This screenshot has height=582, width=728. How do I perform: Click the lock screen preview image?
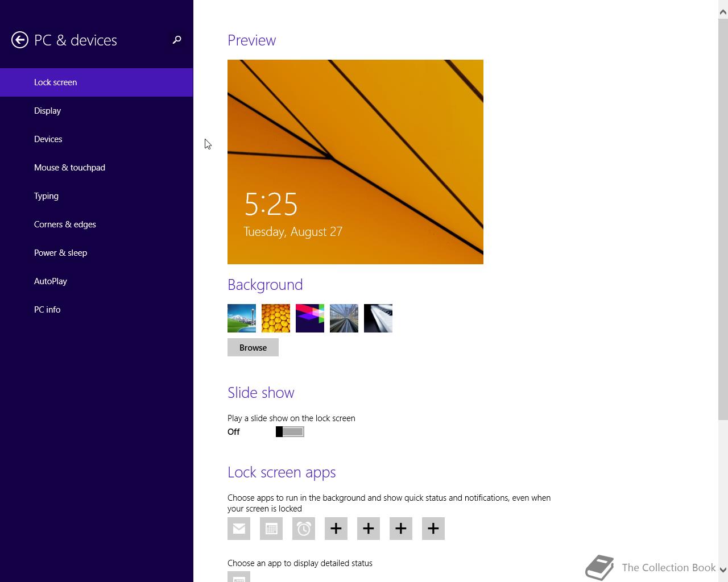(355, 162)
